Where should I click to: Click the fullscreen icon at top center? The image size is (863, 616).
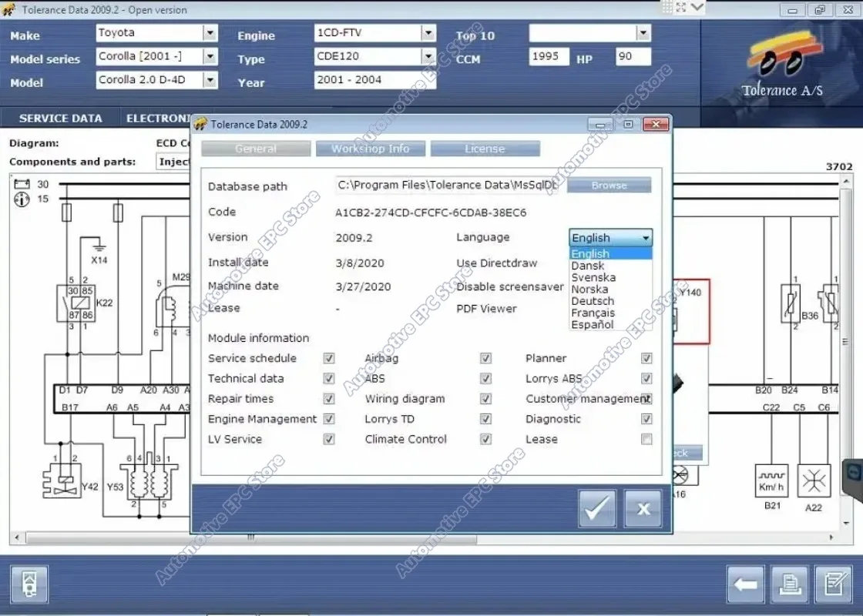point(681,7)
